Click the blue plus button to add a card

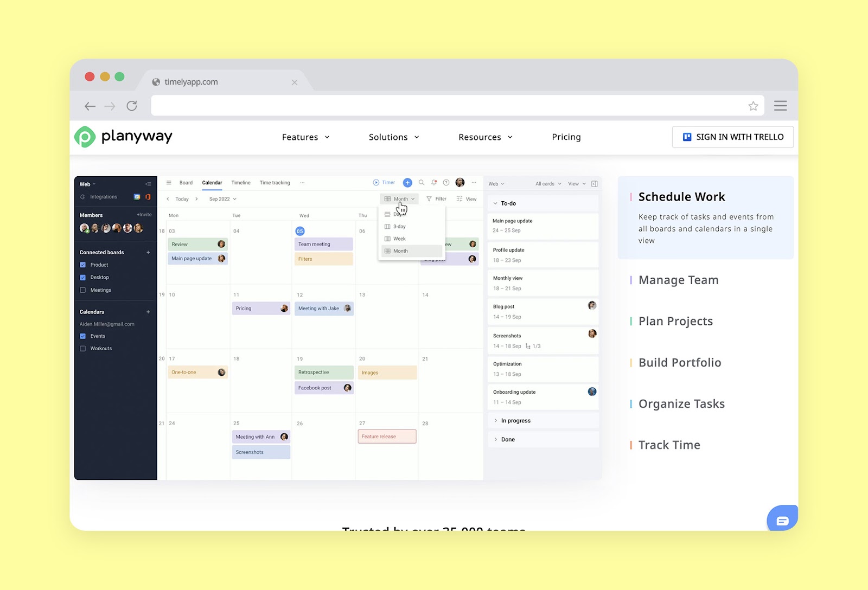coord(407,183)
